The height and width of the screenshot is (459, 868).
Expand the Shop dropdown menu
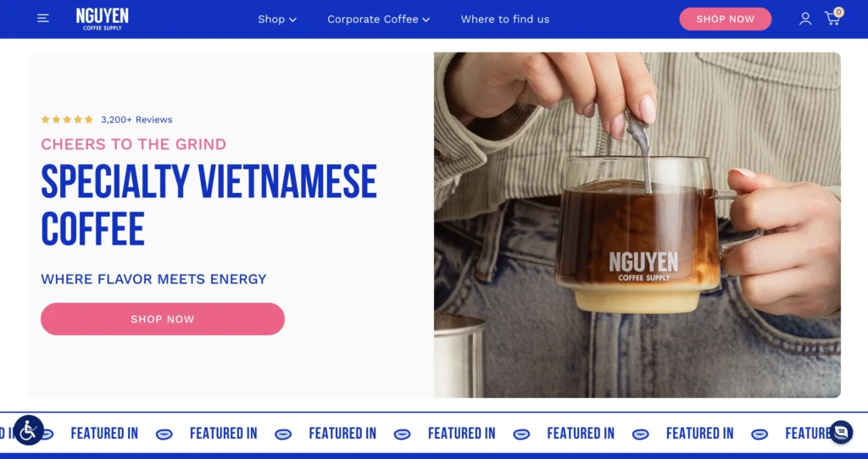pos(277,19)
